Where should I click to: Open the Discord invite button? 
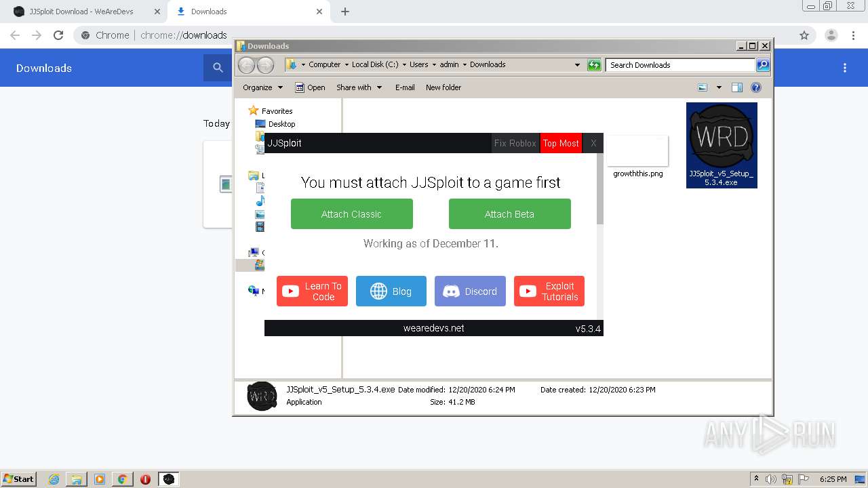click(470, 291)
